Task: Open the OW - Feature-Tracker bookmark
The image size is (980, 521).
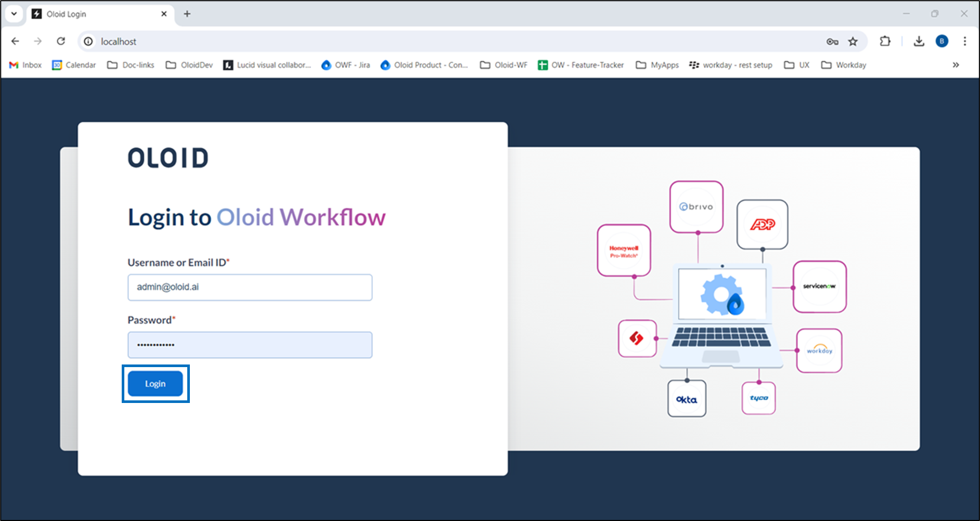Action: point(581,65)
